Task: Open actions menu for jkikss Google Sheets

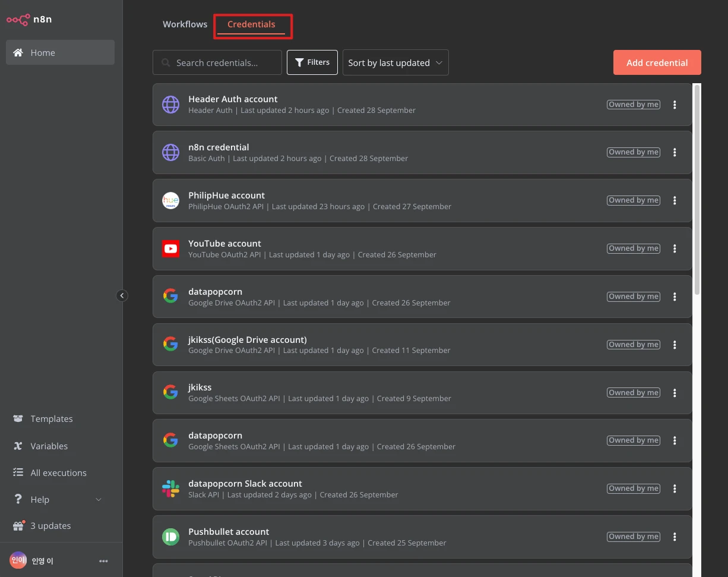Action: click(675, 393)
